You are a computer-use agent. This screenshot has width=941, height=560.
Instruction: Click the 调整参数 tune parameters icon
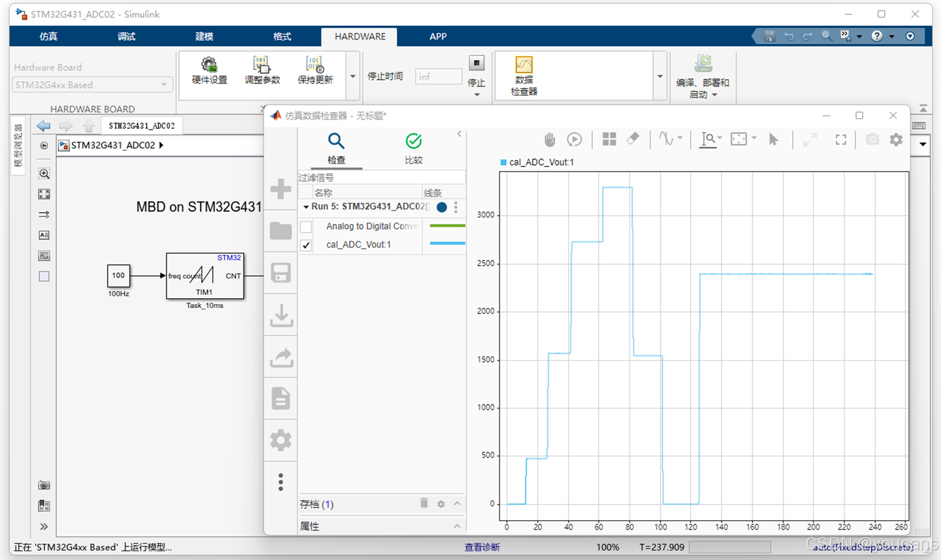coord(262,71)
